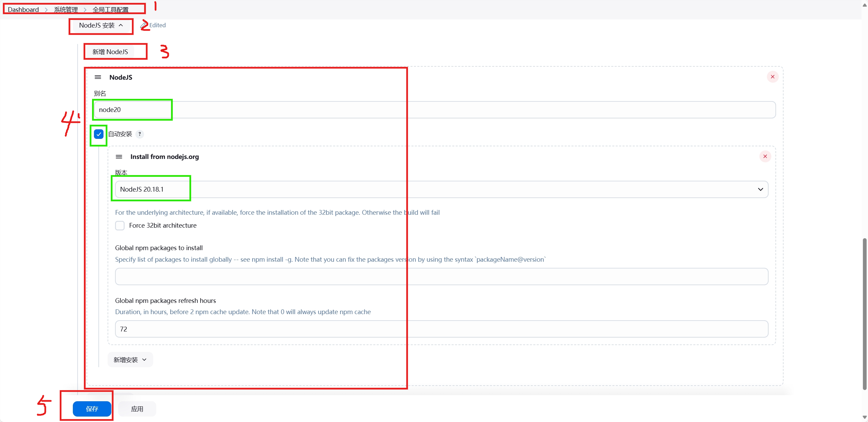
Task: Click the 应用 button
Action: tap(137, 409)
